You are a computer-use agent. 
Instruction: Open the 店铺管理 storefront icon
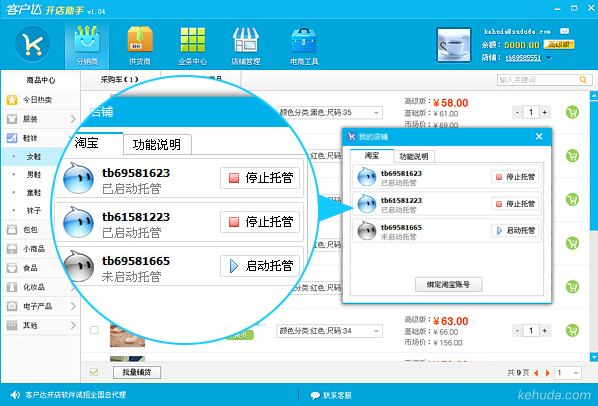246,39
